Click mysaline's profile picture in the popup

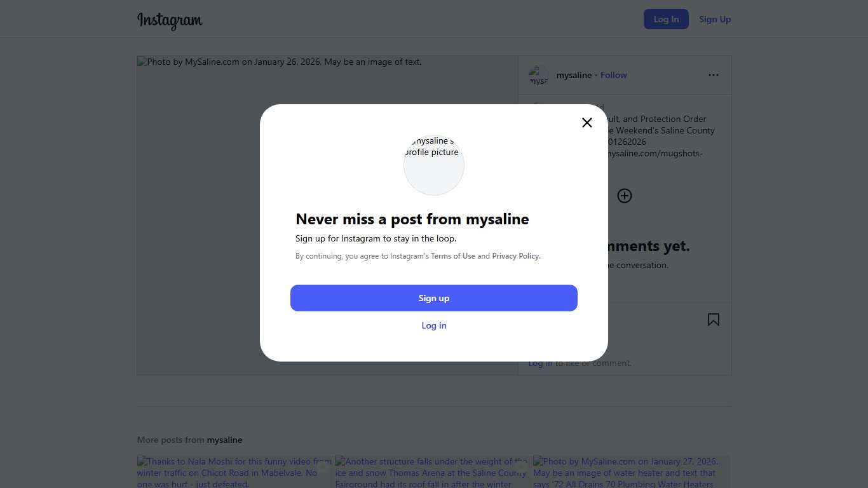(x=434, y=165)
